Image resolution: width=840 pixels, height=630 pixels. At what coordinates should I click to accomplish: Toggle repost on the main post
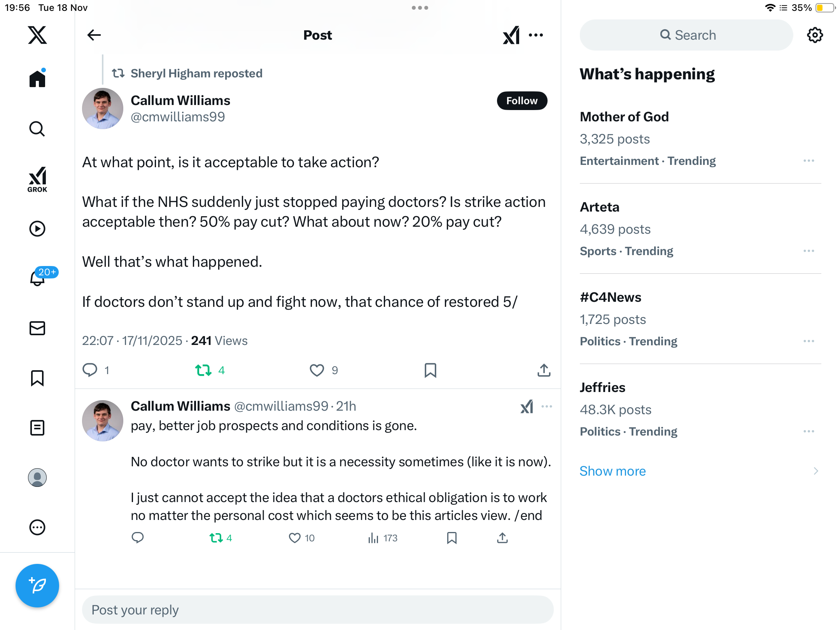(x=203, y=370)
